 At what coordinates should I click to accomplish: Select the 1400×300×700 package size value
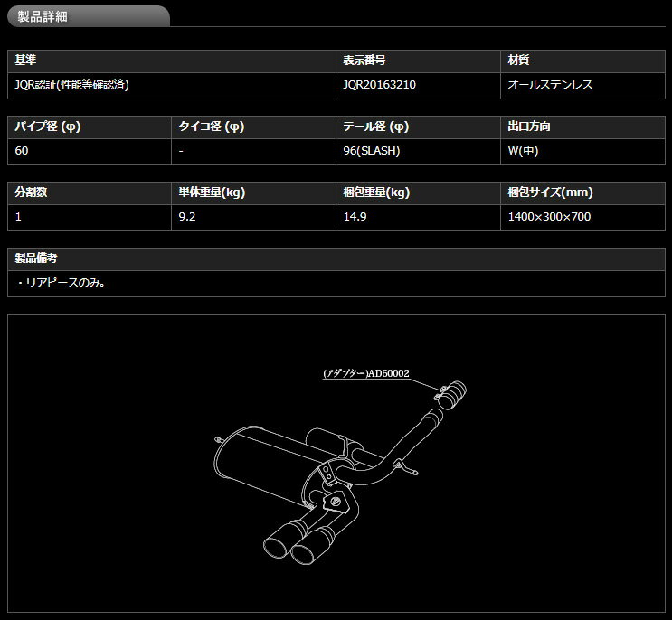(550, 216)
